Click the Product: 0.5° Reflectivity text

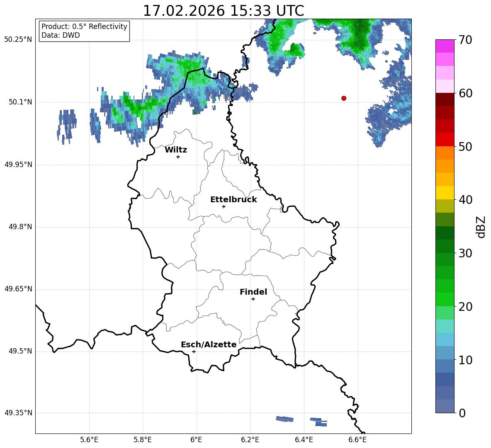[x=84, y=27]
